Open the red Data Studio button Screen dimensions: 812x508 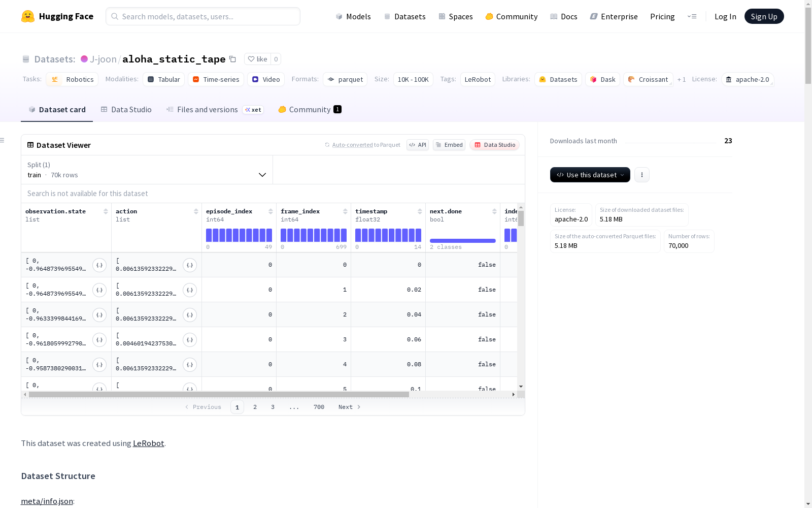(494, 145)
